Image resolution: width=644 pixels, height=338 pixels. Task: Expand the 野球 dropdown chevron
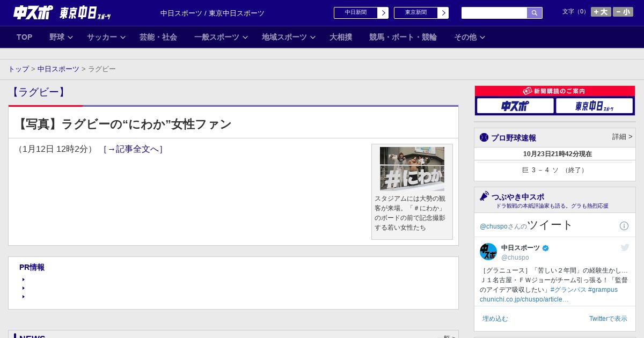coord(70,38)
